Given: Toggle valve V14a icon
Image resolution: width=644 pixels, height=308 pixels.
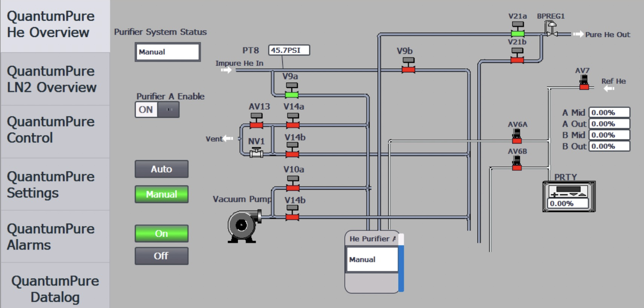Looking at the screenshot, I should tap(293, 121).
